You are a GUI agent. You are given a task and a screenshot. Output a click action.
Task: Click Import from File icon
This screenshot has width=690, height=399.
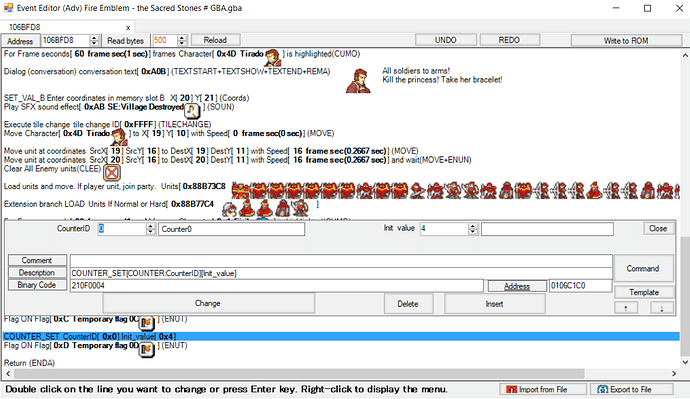(x=511, y=389)
